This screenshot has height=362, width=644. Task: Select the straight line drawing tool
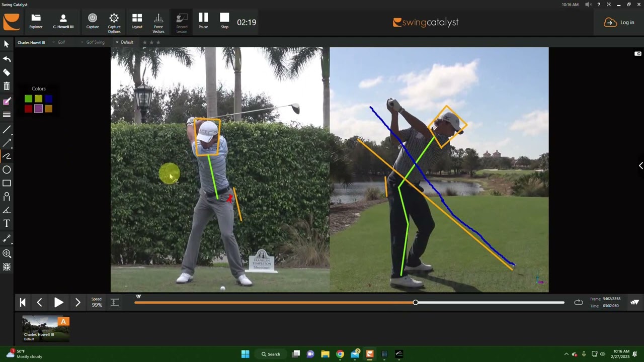point(7,130)
